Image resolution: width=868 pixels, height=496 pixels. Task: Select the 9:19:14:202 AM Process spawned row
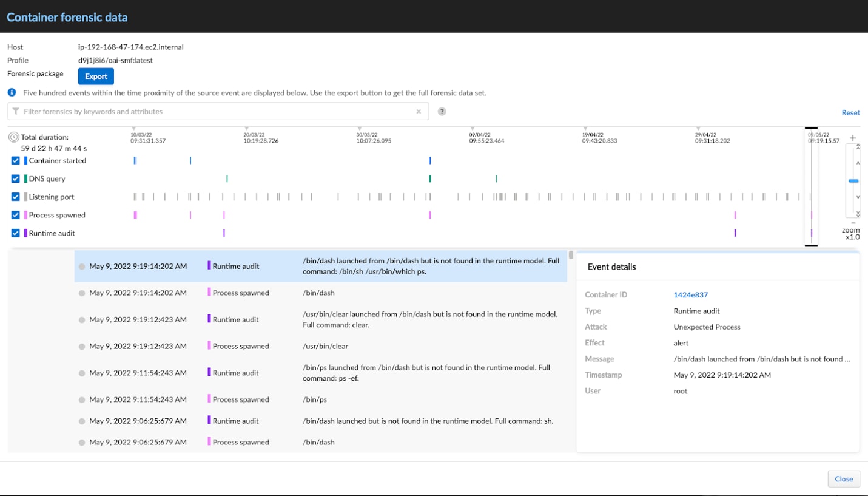click(x=320, y=293)
